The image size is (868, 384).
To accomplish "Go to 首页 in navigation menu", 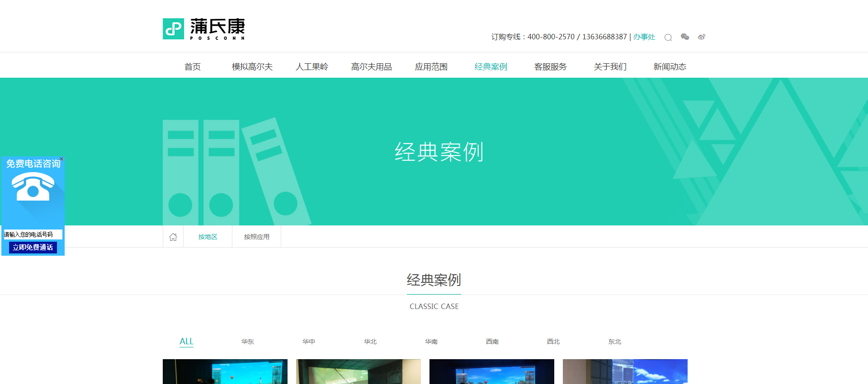I will (x=193, y=67).
